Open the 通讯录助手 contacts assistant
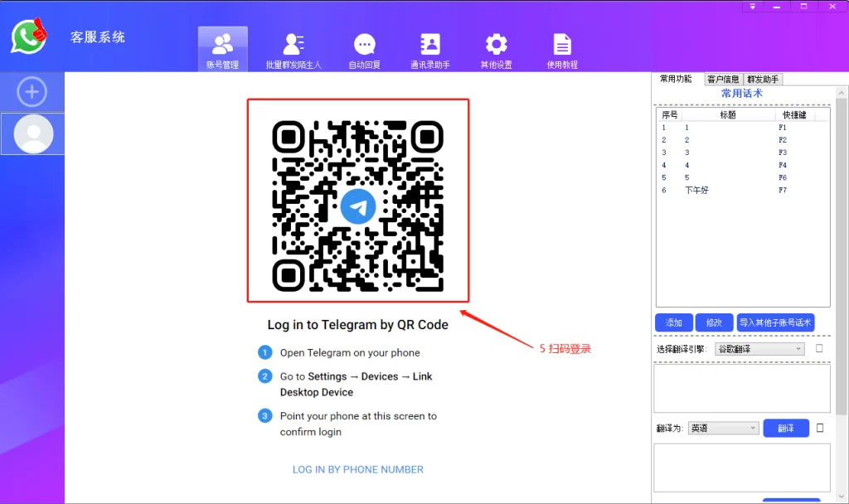Screen dimensions: 849x504 point(430,51)
